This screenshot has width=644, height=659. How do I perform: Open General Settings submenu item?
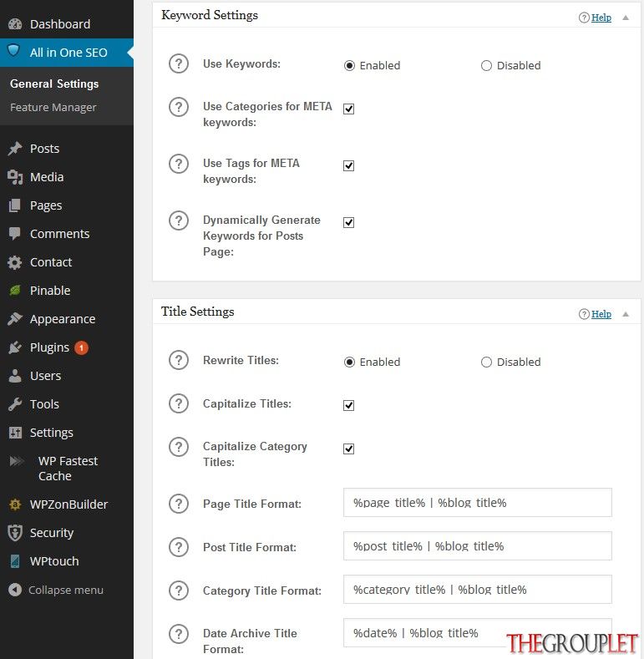click(54, 84)
